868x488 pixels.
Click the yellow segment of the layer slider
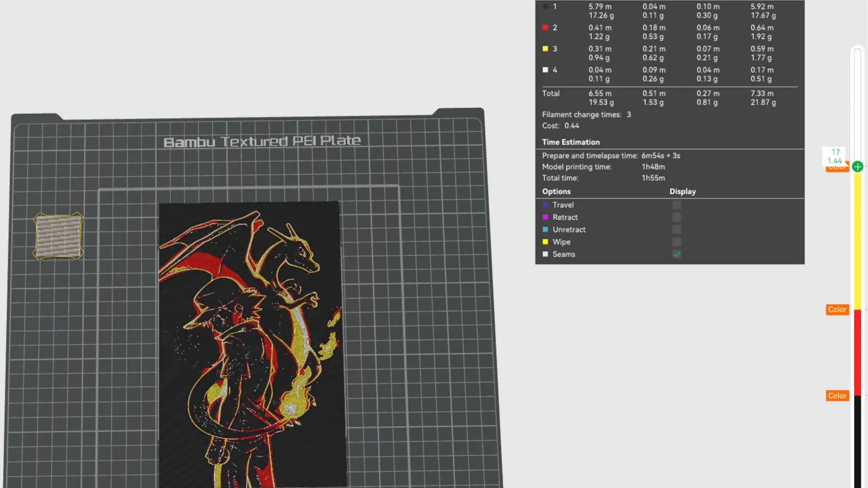pyautogui.click(x=858, y=241)
